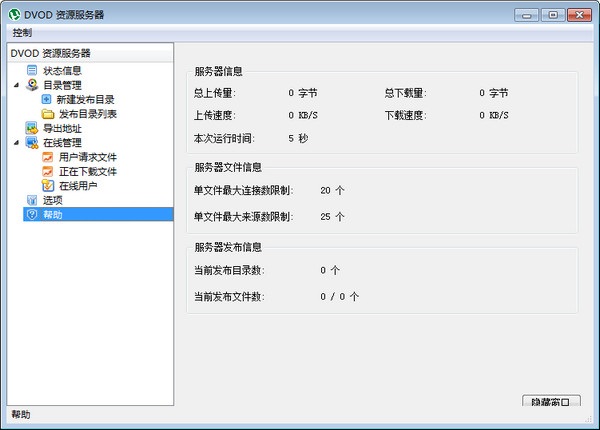Minimize the DVOD window
Screen dimensions: 600x430
(527, 15)
